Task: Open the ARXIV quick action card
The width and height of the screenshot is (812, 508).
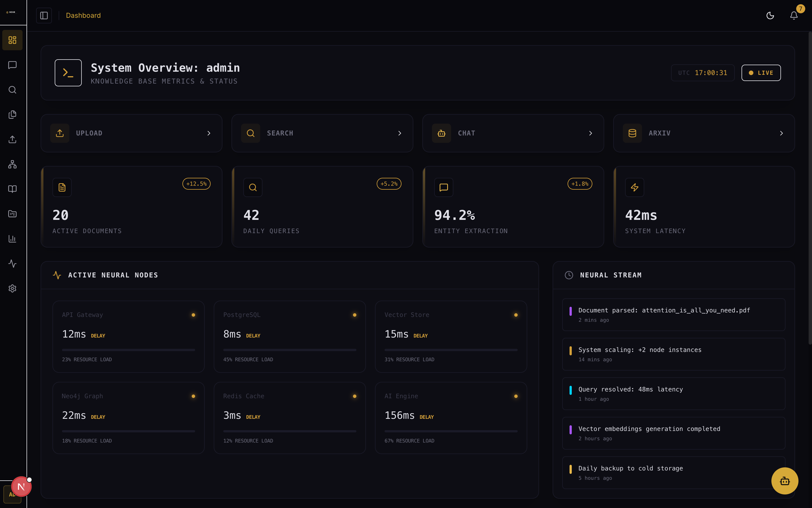Action: click(x=704, y=133)
